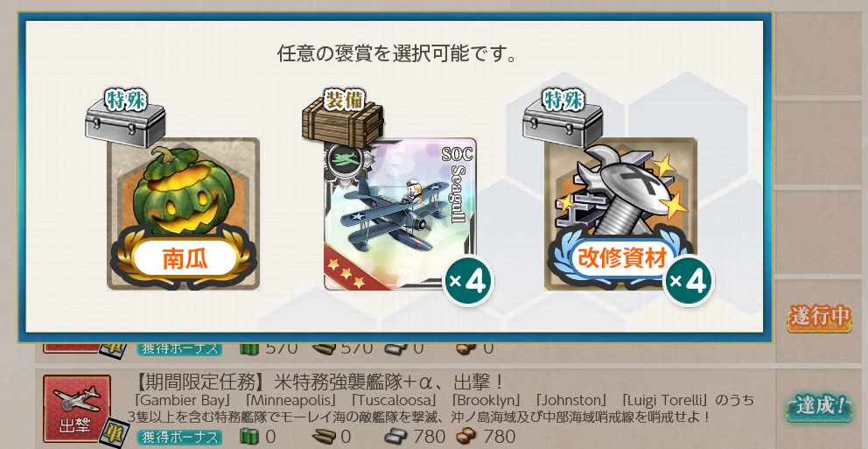Click the 遂行中 in-progress button
The width and height of the screenshot is (868, 449).
click(820, 318)
